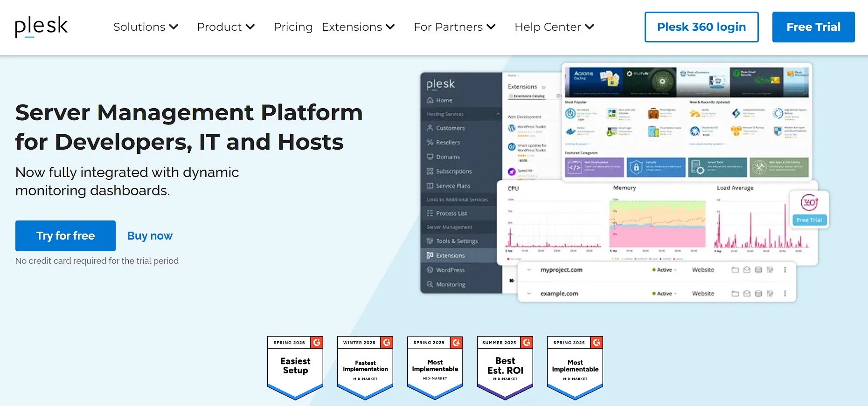
Task: Open the Extensions Catalog tab
Action: (527, 96)
